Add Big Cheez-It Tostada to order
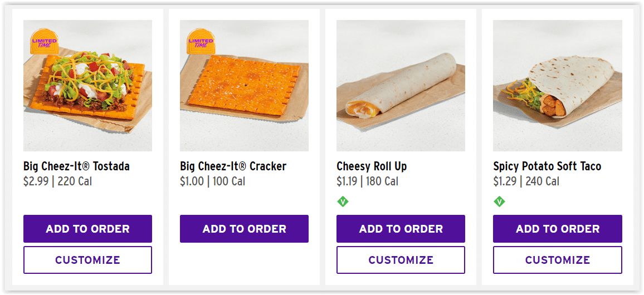Viewport: 644px width, 295px height. pyautogui.click(x=87, y=229)
